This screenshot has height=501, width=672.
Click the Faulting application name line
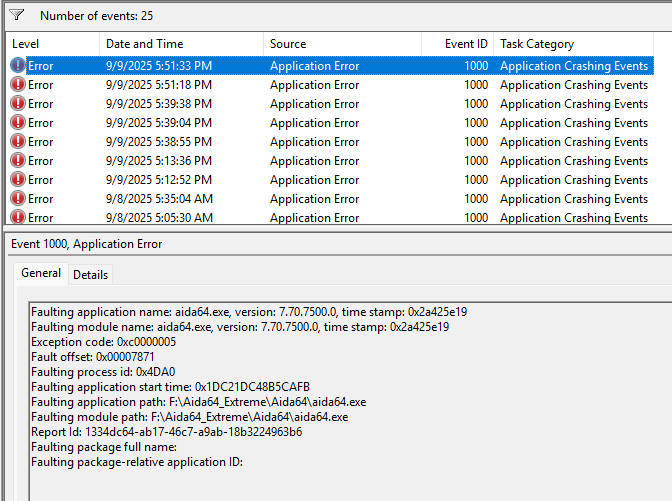click(249, 312)
